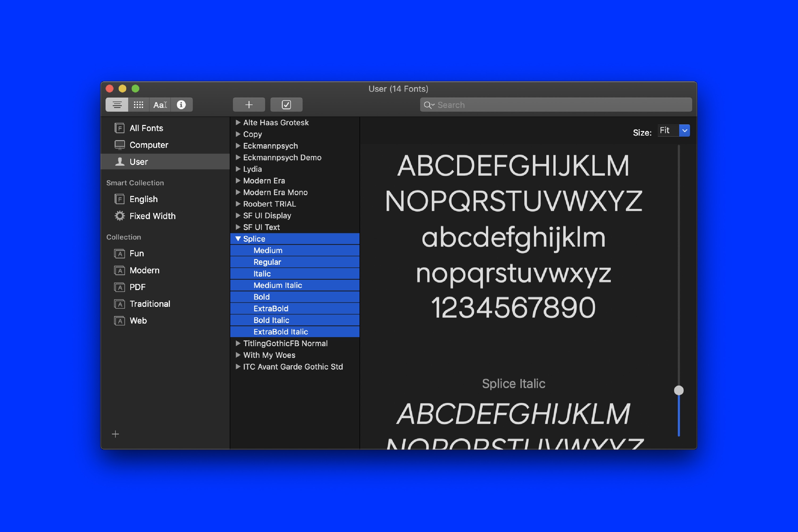Select All Fonts in sidebar
Screen dimensions: 798x532
(146, 128)
